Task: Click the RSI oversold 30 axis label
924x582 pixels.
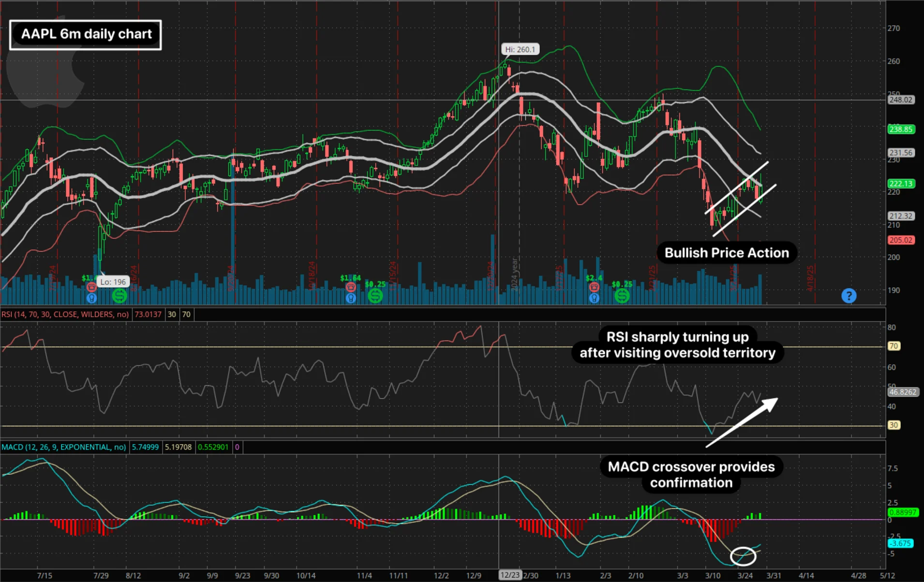Action: 894,425
